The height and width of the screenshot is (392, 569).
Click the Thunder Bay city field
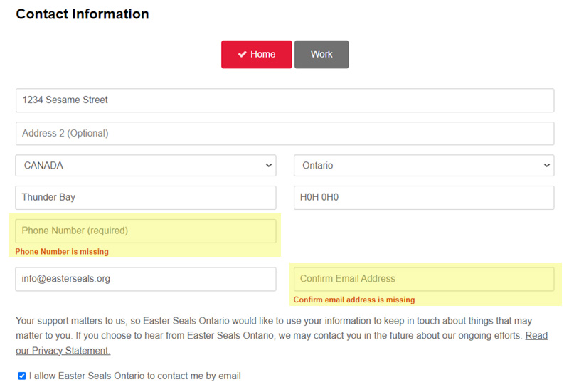tap(145, 198)
